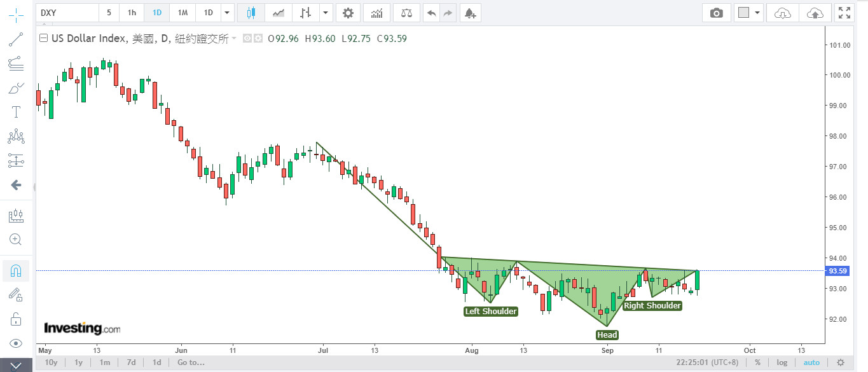Image resolution: width=868 pixels, height=372 pixels.
Task: Set time range to 1d
Action: click(156, 362)
